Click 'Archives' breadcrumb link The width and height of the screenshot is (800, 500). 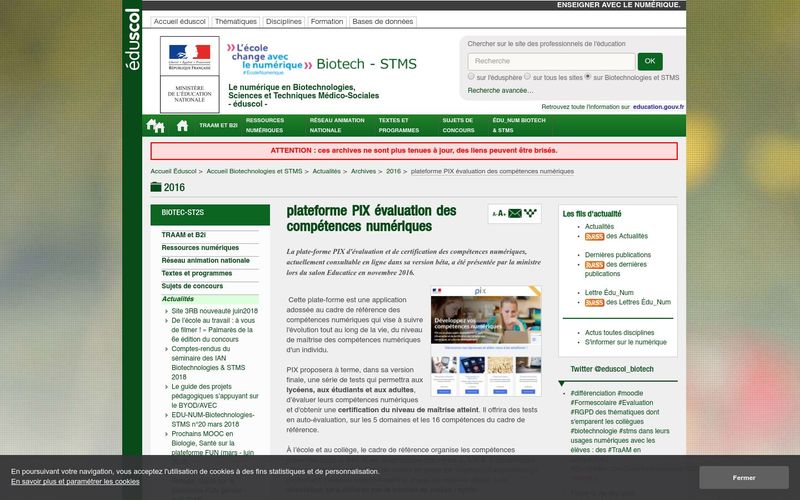pyautogui.click(x=363, y=171)
